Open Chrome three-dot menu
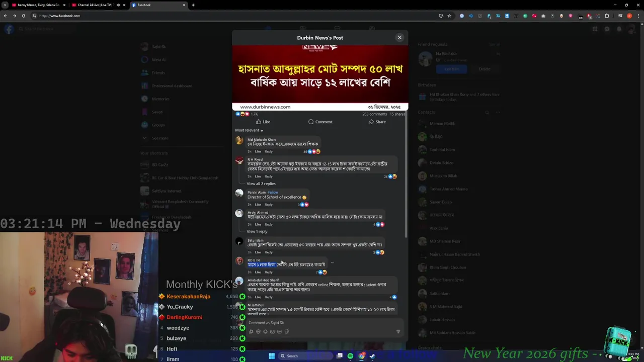Viewport: 644px width, 362px height. [638, 16]
